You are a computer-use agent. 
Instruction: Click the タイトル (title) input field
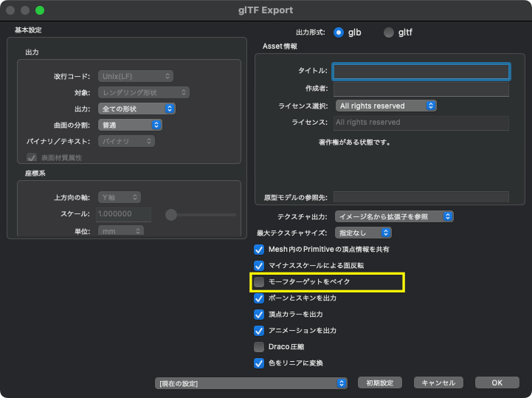pyautogui.click(x=421, y=72)
